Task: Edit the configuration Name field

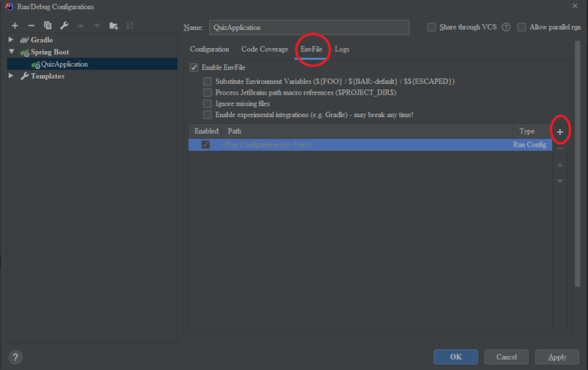Action: click(309, 27)
